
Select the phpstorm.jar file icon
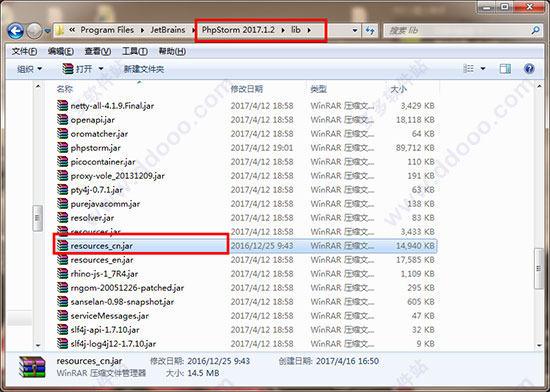[x=62, y=148]
